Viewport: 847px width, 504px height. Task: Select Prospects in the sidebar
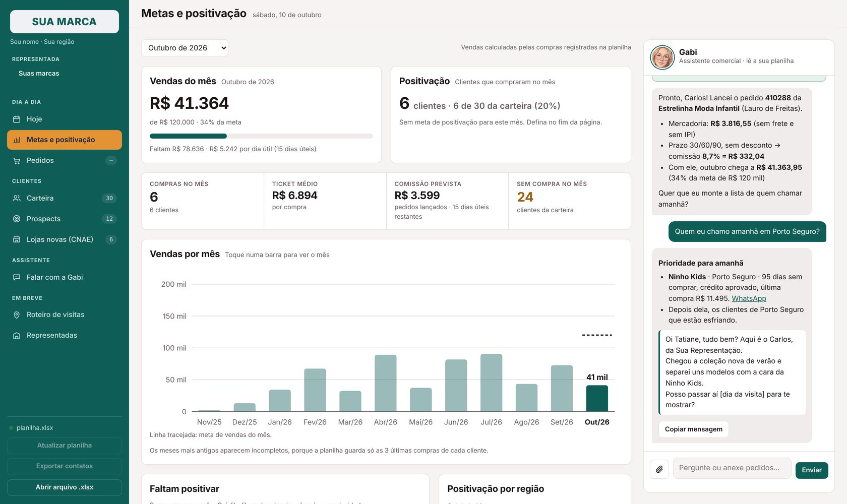point(65,219)
